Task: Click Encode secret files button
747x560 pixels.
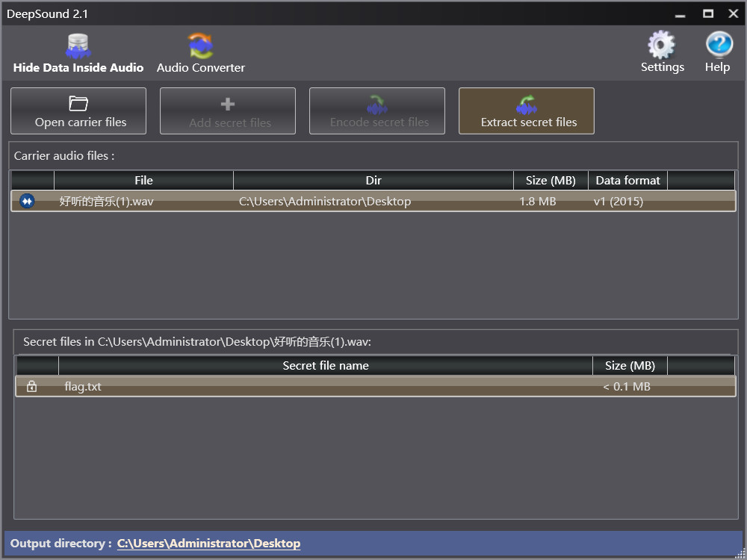Action: (377, 111)
